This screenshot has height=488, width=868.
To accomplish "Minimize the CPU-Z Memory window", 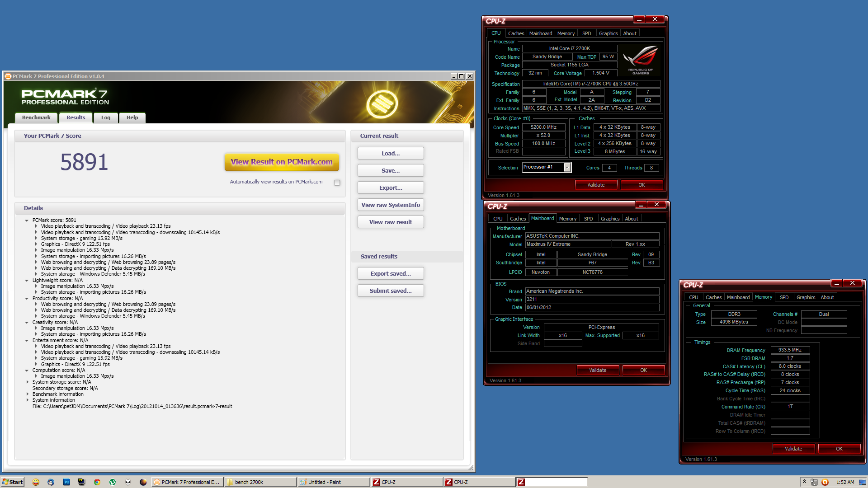I will [837, 283].
